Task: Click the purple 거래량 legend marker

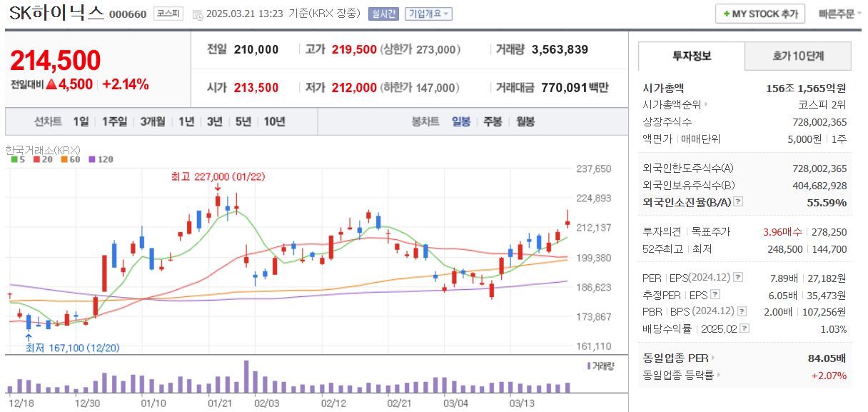Action: tap(589, 366)
